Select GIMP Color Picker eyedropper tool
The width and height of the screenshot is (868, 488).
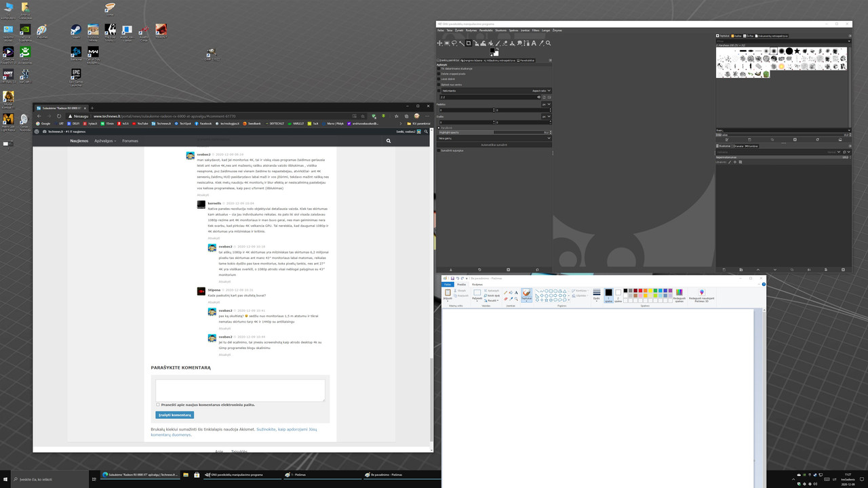[x=541, y=43]
